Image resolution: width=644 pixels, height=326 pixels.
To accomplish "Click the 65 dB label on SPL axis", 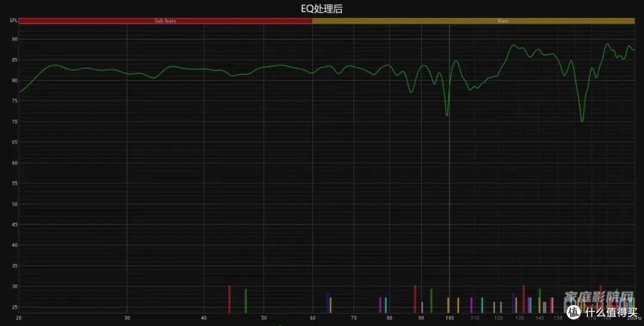I will point(15,142).
